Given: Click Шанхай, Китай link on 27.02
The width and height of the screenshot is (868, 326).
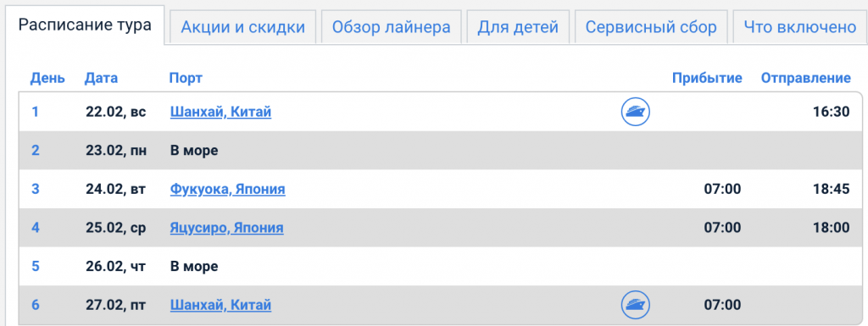Looking at the screenshot, I should point(220,305).
